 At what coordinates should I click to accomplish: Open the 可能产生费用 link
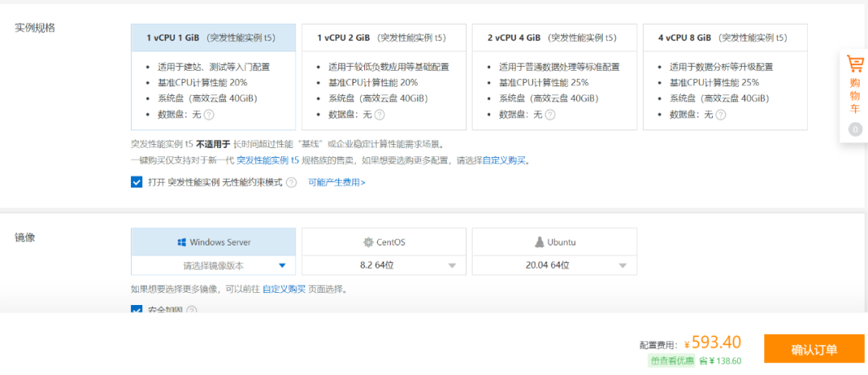[x=337, y=182]
